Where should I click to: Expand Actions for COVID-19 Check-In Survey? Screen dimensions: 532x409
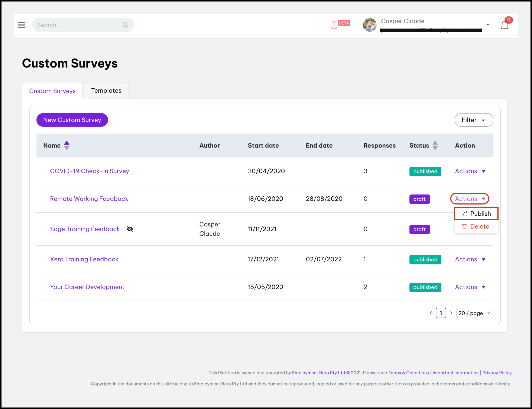[x=470, y=171]
